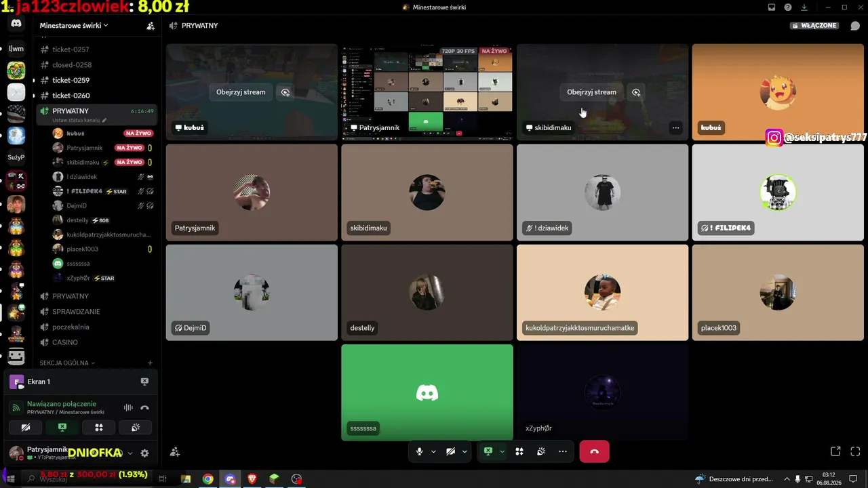Open soundboard in the sidebar panel
This screenshot has width=868, height=488.
(x=136, y=428)
